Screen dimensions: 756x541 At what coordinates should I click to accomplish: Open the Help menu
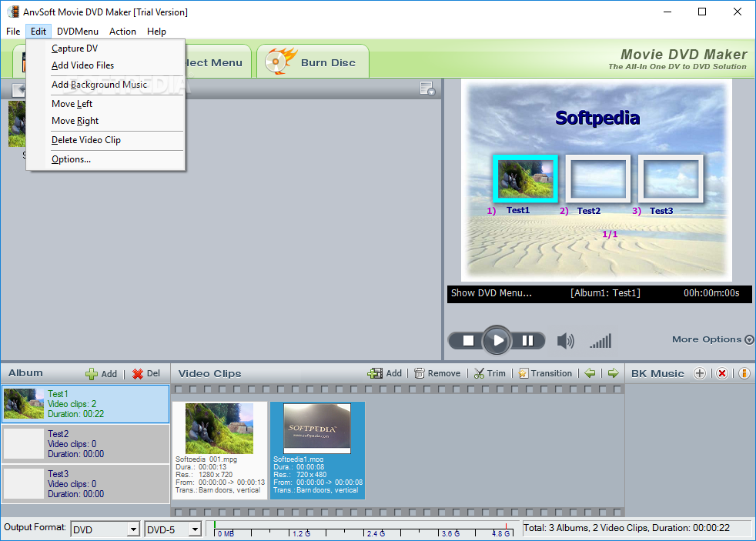pyautogui.click(x=156, y=32)
